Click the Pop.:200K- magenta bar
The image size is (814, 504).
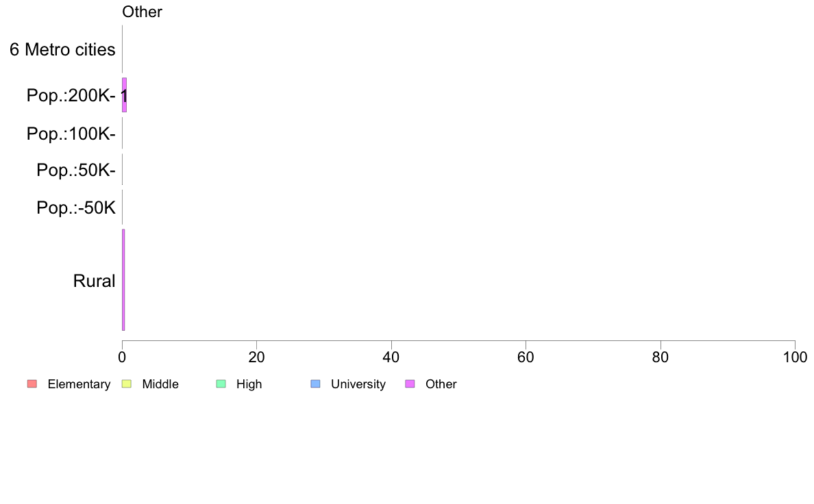click(125, 95)
